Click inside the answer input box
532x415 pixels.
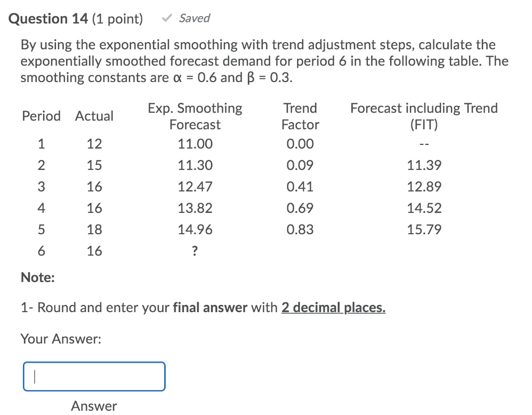(94, 376)
